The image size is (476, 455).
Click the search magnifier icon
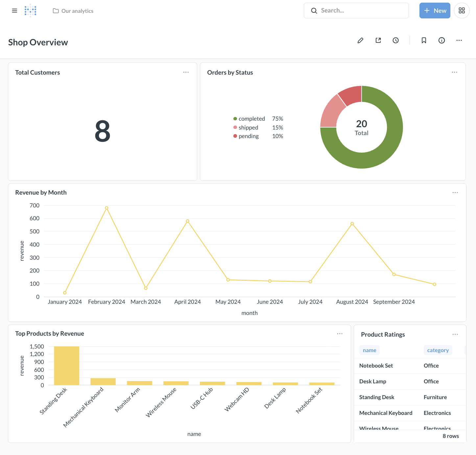coord(314,11)
